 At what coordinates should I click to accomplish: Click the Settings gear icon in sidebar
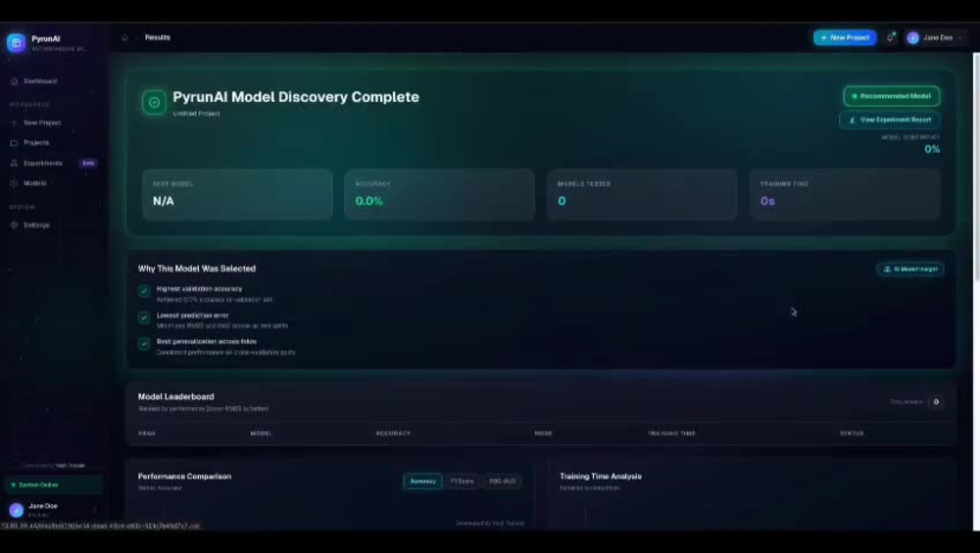click(x=15, y=226)
